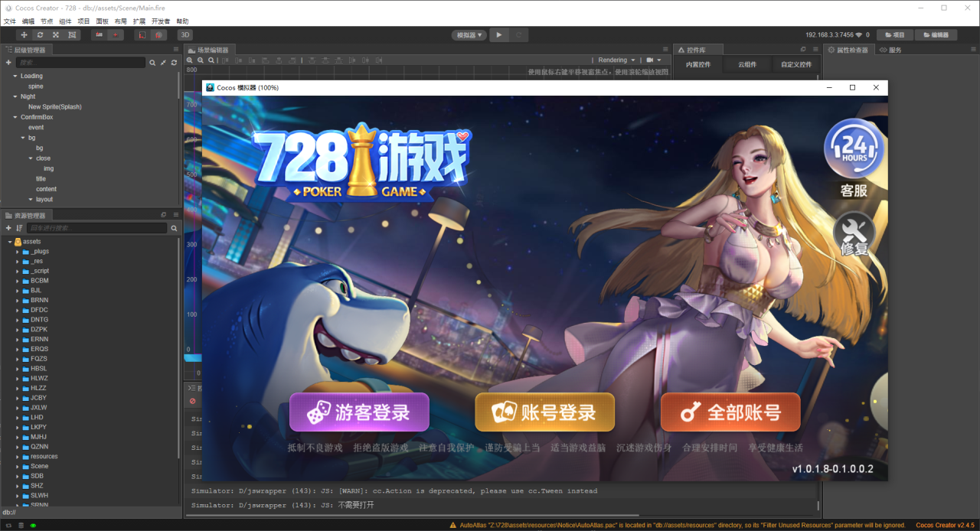Select the Scale transform tool

[56, 34]
